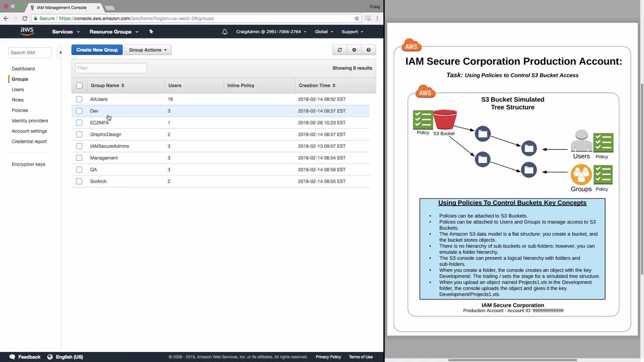Open the Privacy Policy link

point(328,357)
